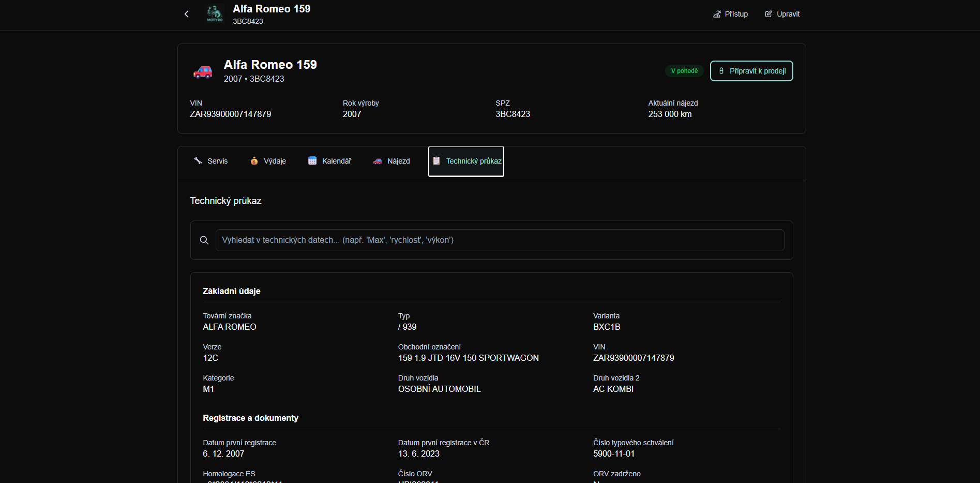Click the Kategorie value M1
Image resolution: width=980 pixels, height=483 pixels.
[208, 389]
